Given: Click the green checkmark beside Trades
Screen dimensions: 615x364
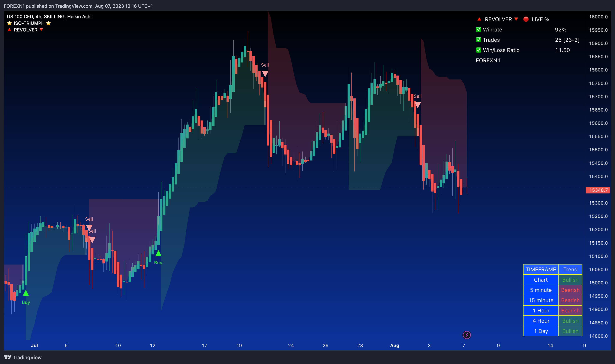Looking at the screenshot, I should point(478,40).
